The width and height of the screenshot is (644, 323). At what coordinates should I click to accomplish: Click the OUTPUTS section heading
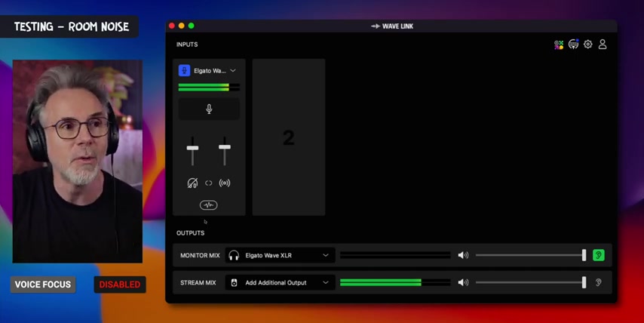pos(190,233)
